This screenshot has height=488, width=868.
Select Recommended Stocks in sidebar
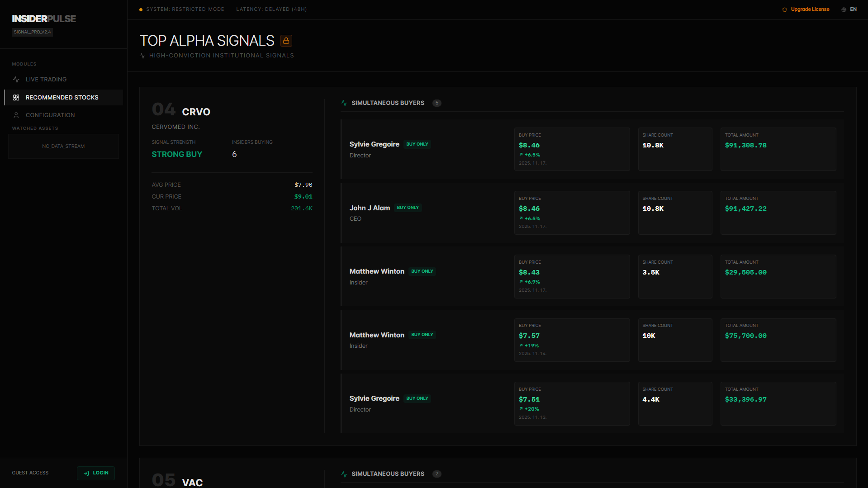tap(64, 97)
